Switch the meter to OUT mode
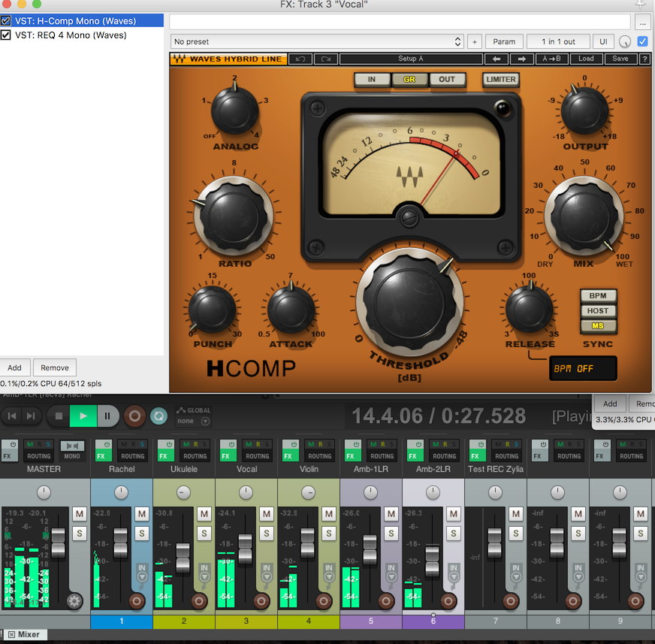The image size is (655, 644). (x=446, y=80)
